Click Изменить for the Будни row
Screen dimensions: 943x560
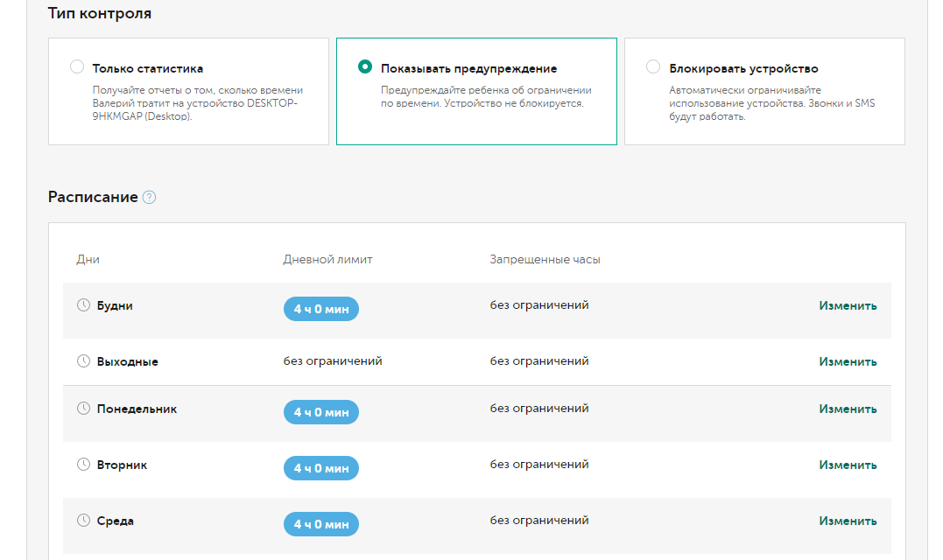(x=848, y=305)
